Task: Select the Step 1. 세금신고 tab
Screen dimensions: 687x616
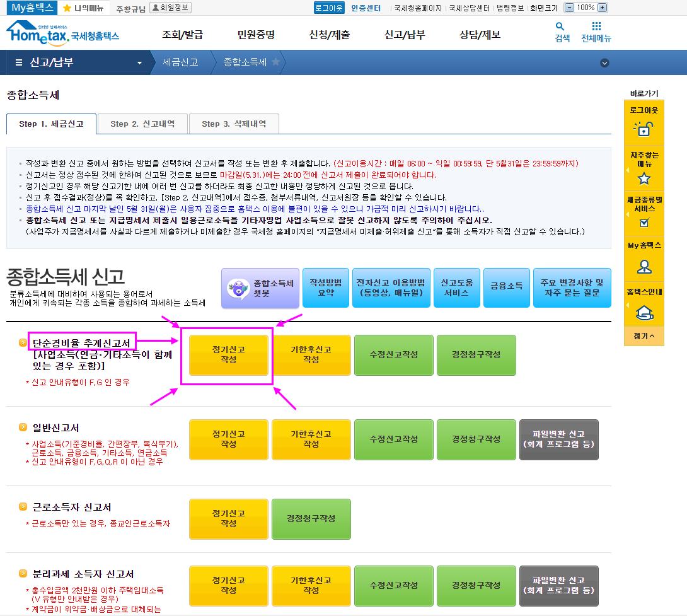Action: point(51,124)
